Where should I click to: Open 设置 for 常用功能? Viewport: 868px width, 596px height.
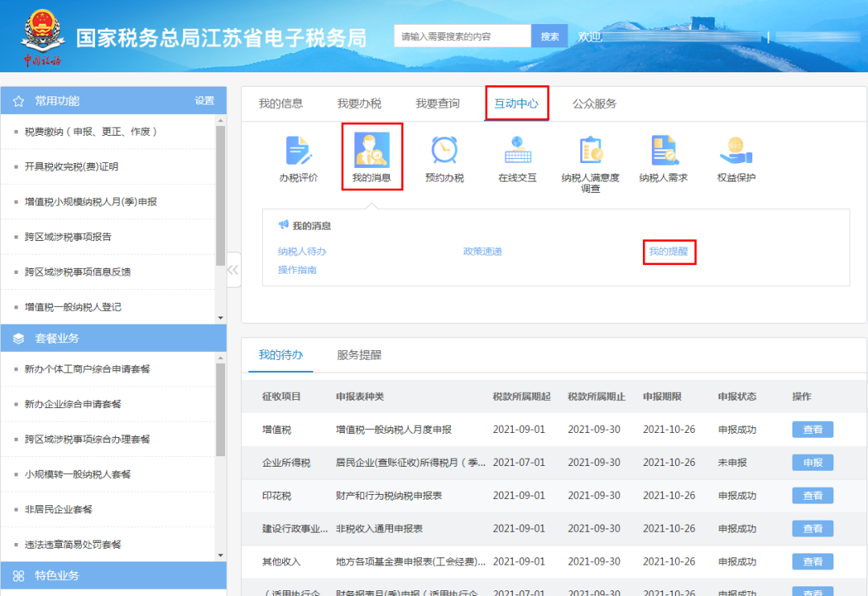[x=204, y=100]
